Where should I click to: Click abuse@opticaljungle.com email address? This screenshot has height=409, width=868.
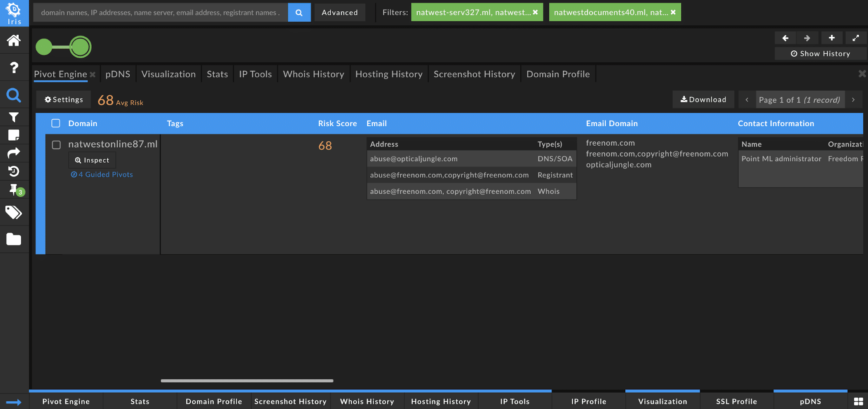coord(414,159)
